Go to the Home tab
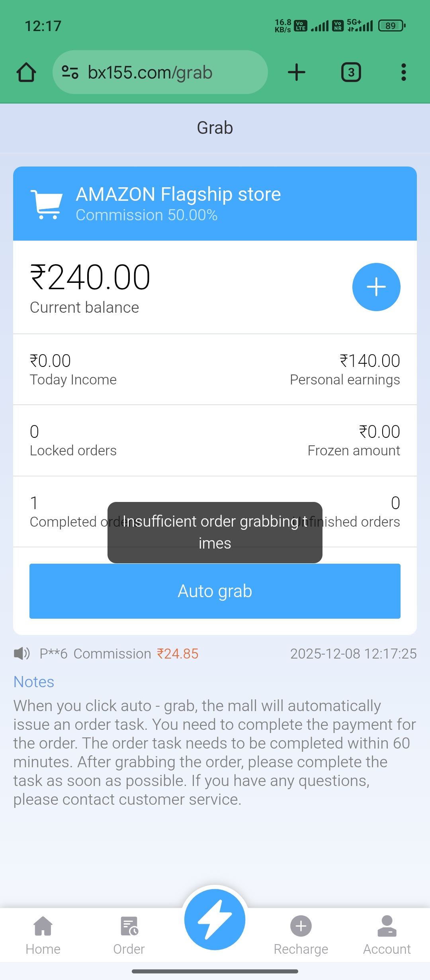The width and height of the screenshot is (430, 980). (x=43, y=935)
